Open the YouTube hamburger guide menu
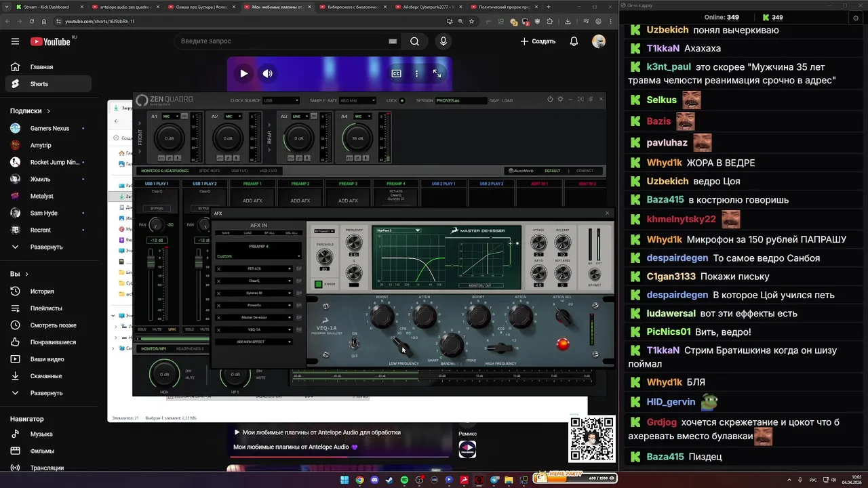The width and height of the screenshot is (868, 488). (15, 41)
